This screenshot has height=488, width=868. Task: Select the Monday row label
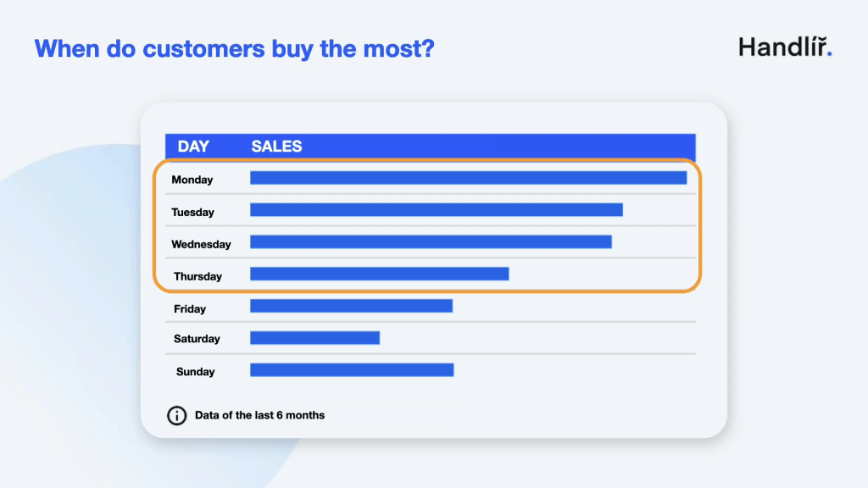click(x=192, y=180)
